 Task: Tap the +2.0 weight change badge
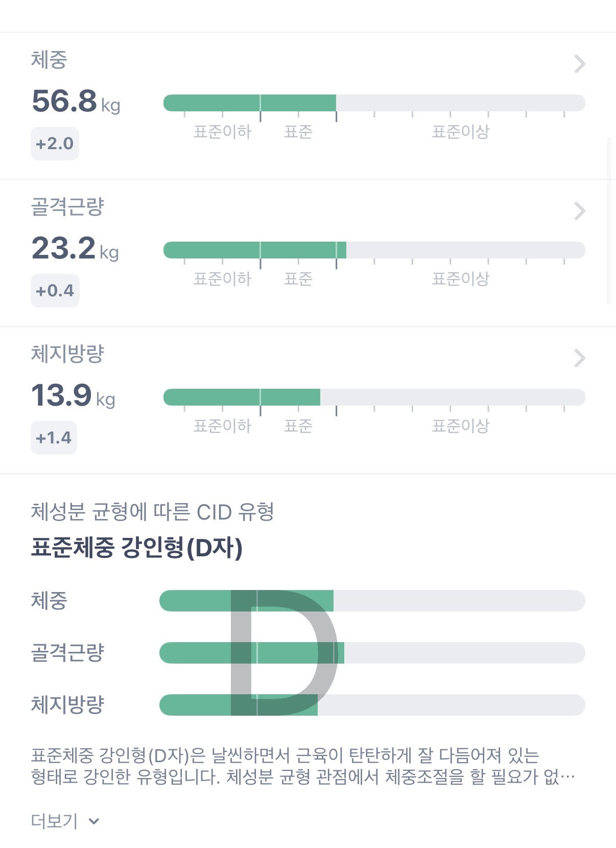(x=55, y=144)
